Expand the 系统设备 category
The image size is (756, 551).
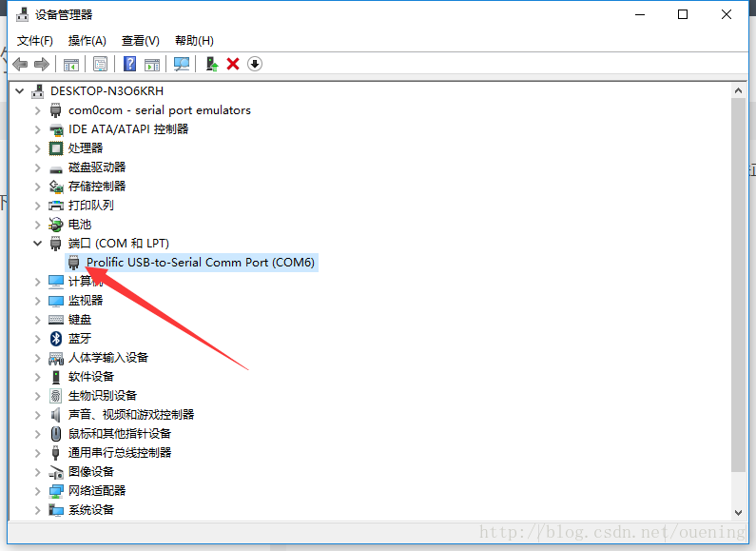38,510
